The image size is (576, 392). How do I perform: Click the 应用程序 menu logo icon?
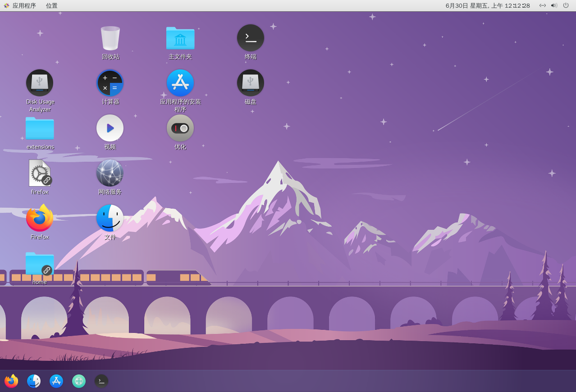coord(6,6)
